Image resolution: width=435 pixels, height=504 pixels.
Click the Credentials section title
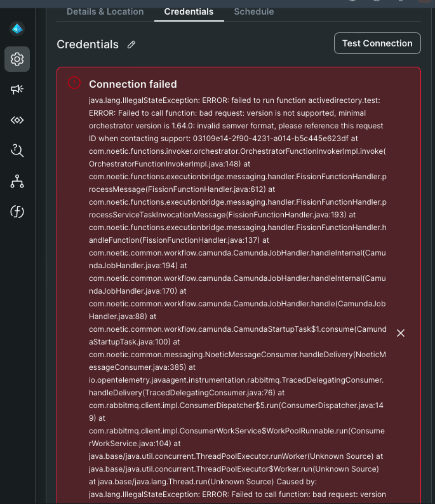pos(88,44)
